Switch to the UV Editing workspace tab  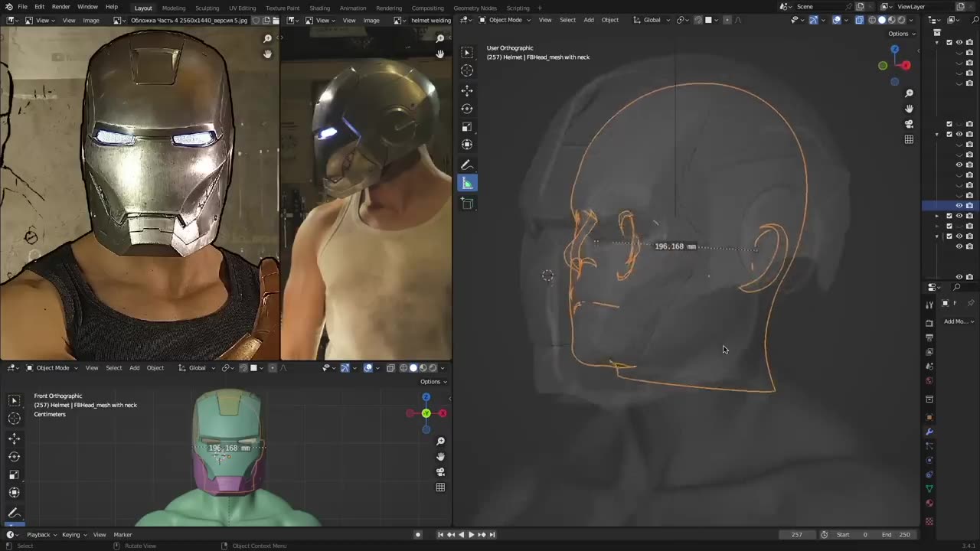242,8
